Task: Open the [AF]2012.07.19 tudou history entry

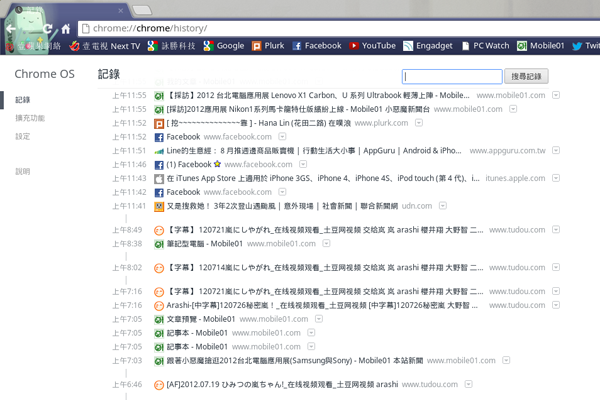Action: 282,384
